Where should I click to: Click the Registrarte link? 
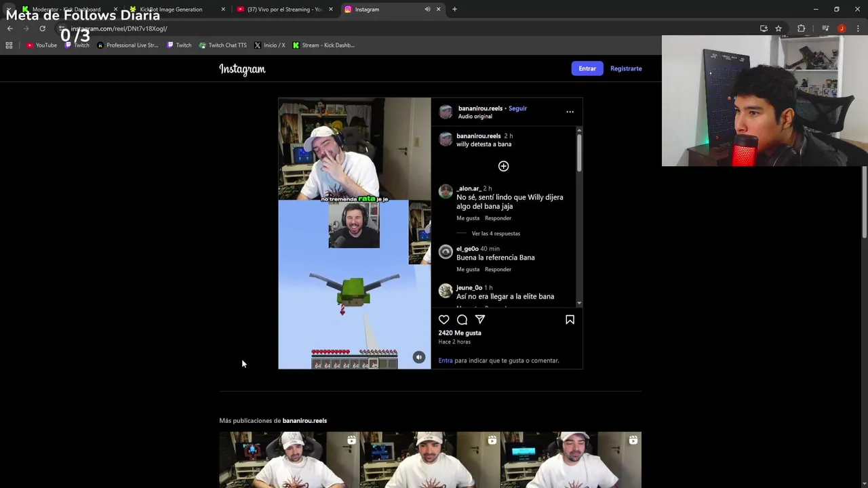click(626, 68)
